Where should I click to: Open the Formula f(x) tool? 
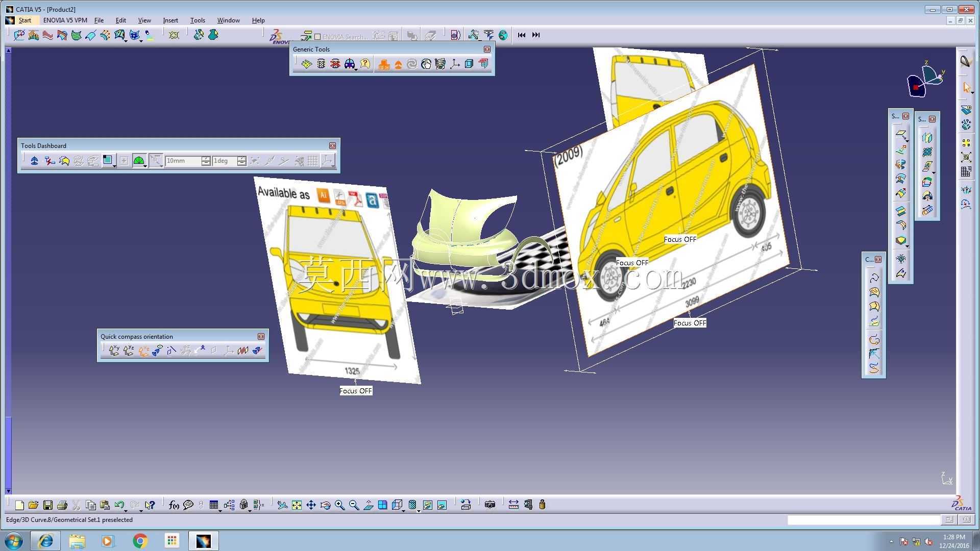(174, 505)
